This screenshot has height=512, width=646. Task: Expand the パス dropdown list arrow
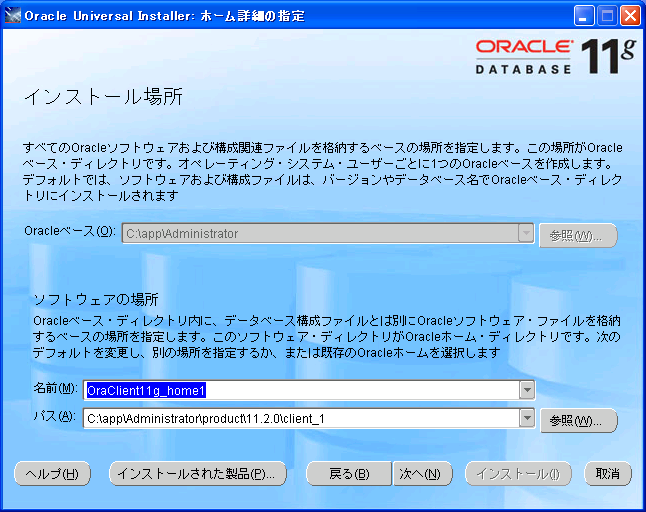[526, 418]
